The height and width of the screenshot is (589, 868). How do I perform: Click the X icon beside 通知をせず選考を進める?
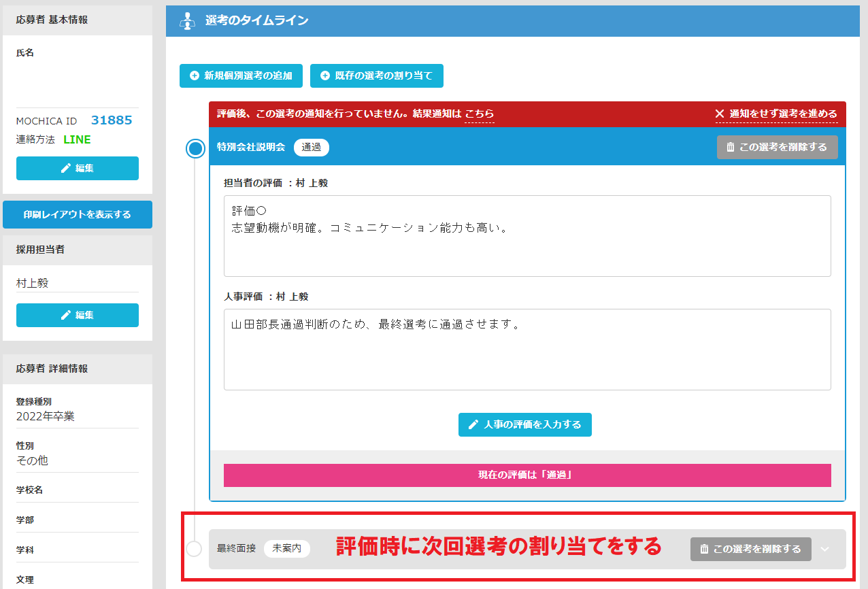720,114
